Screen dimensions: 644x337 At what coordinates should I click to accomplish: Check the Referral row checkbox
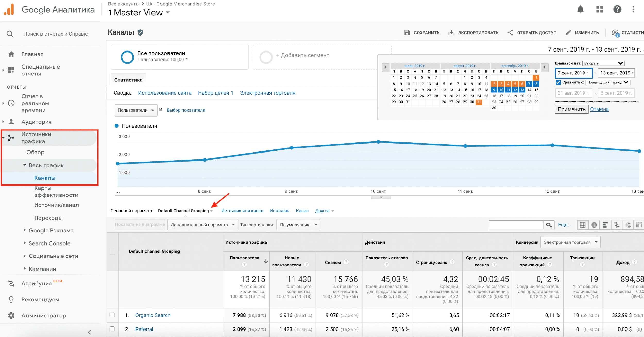112,329
